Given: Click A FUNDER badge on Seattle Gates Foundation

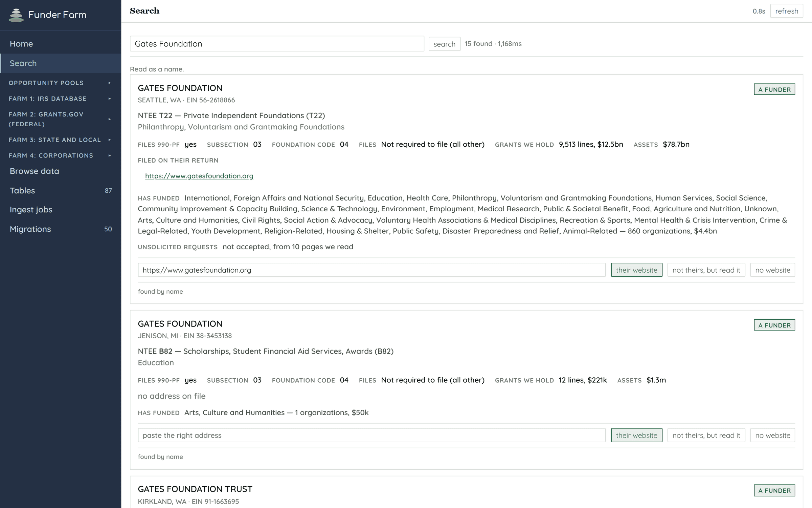Looking at the screenshot, I should pyautogui.click(x=774, y=89).
